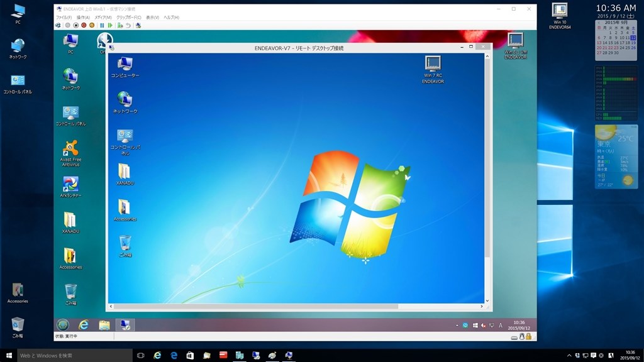Click the Checkpoint toolbar icon
644x362 pixels.
120,25
